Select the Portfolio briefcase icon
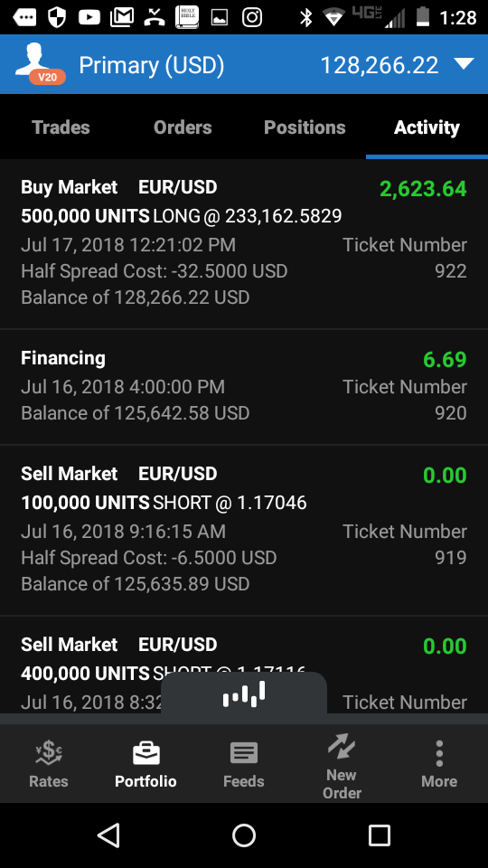 pyautogui.click(x=146, y=753)
